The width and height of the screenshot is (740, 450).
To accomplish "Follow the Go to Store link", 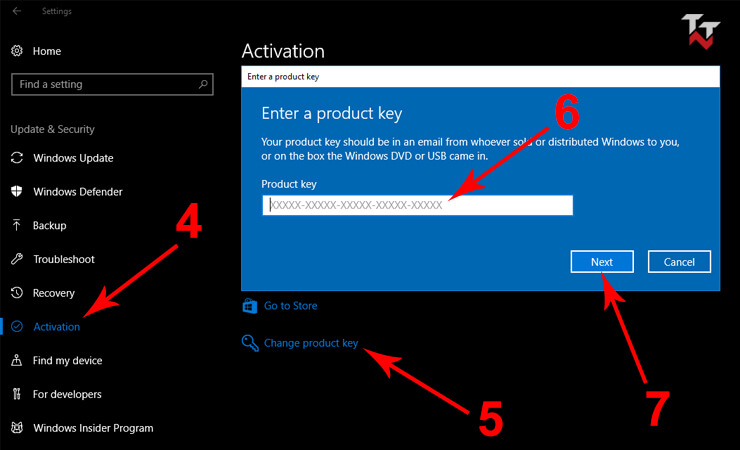I will point(290,306).
